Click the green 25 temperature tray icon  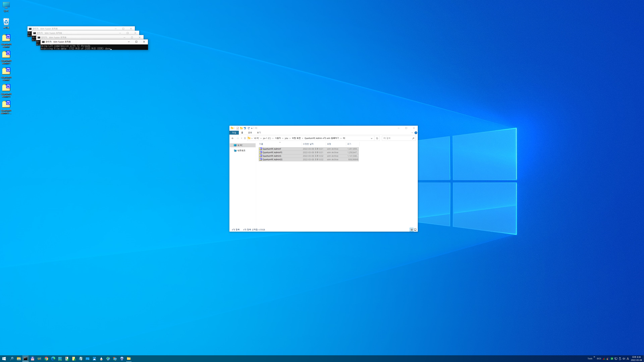[612, 359]
